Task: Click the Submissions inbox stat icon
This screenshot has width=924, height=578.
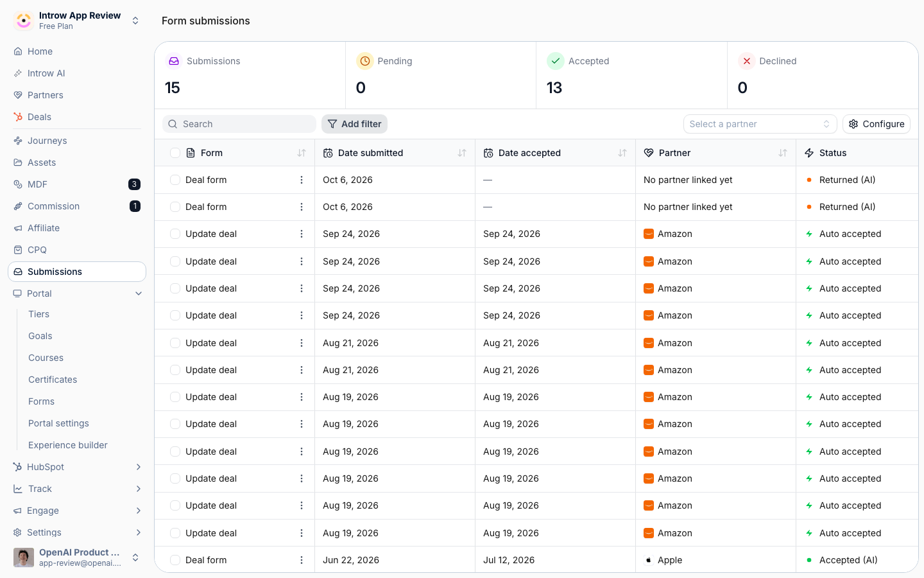Action: click(174, 61)
